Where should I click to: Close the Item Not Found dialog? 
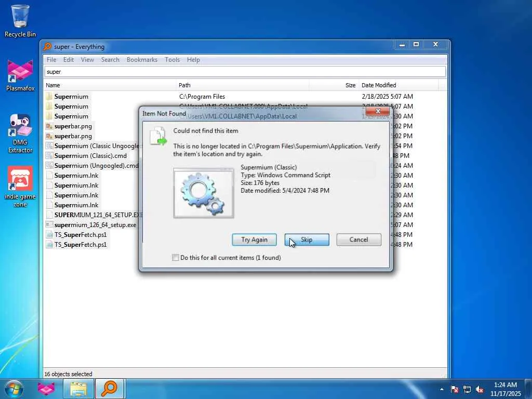click(x=378, y=112)
